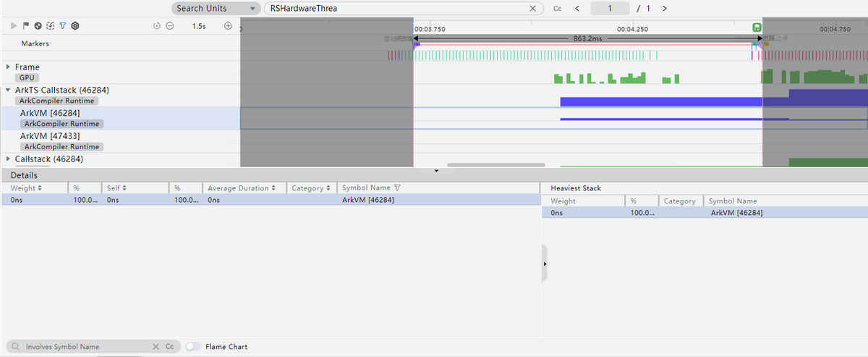Collapse the Heaviest Stack side panel arrow
Image resolution: width=868 pixels, height=357 pixels.
tap(545, 264)
